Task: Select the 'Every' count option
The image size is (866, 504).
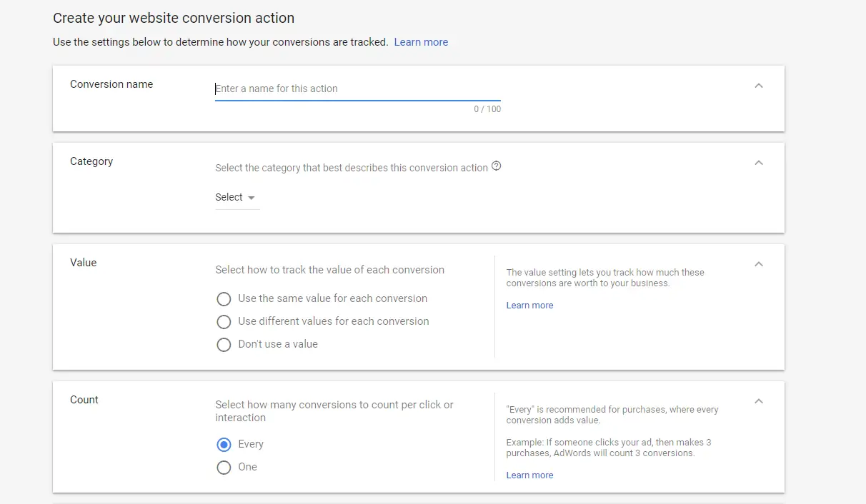Action: (x=224, y=444)
